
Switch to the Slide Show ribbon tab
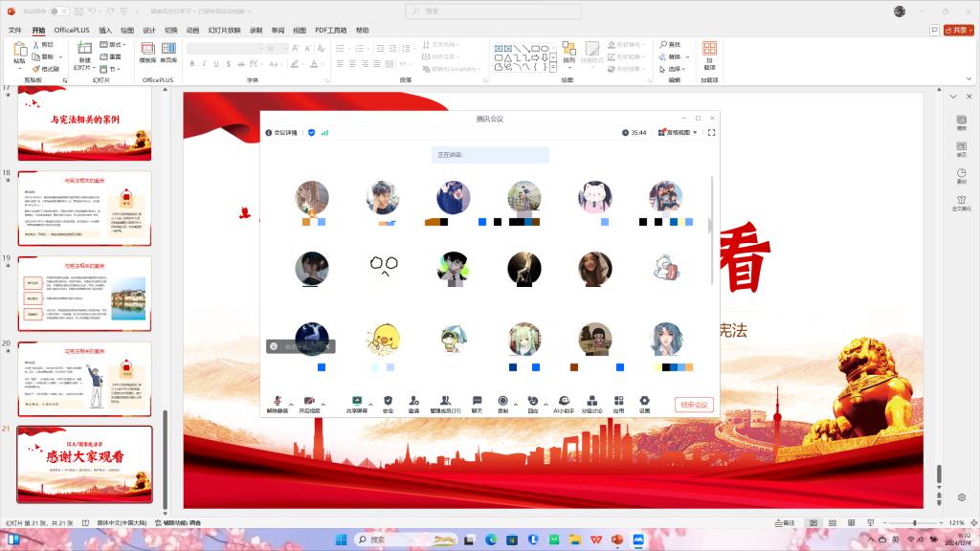coord(224,30)
